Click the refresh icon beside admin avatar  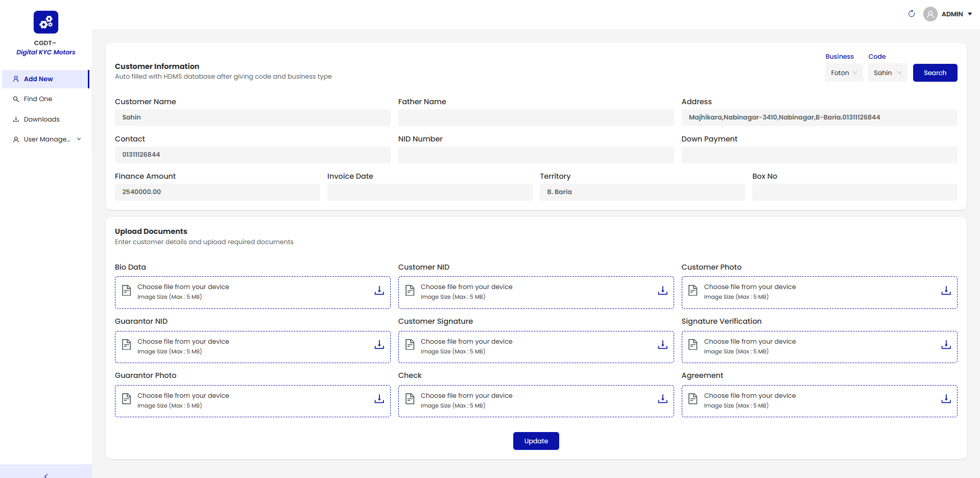click(911, 14)
